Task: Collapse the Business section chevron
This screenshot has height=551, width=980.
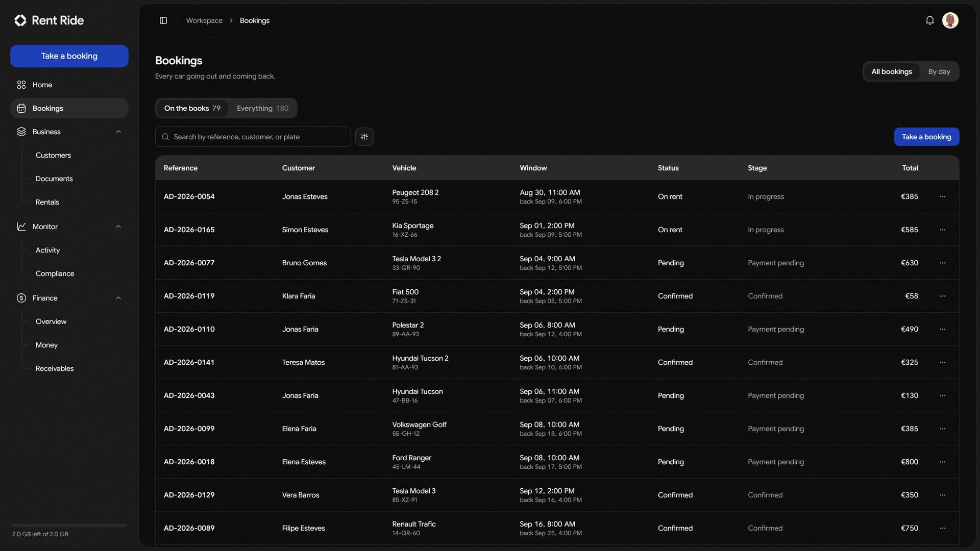Action: tap(118, 132)
